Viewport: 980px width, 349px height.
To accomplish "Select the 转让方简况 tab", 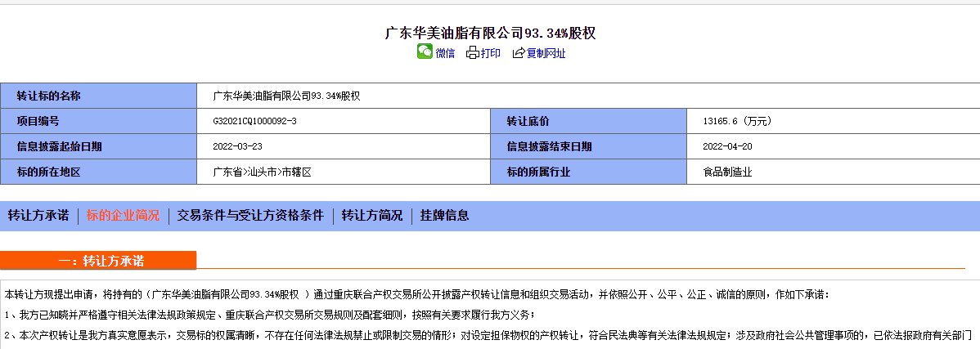I will (x=372, y=216).
